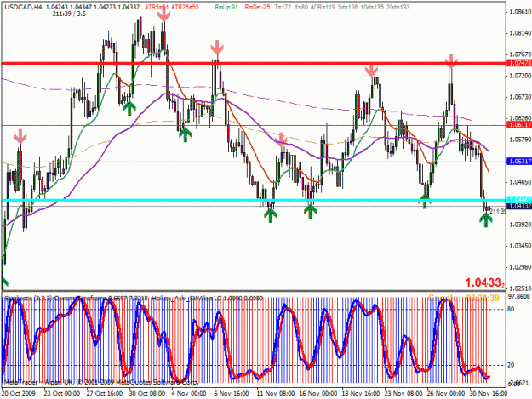Click the 1.05790 price axis value
This screenshot has width=532, height=399.
click(520, 140)
